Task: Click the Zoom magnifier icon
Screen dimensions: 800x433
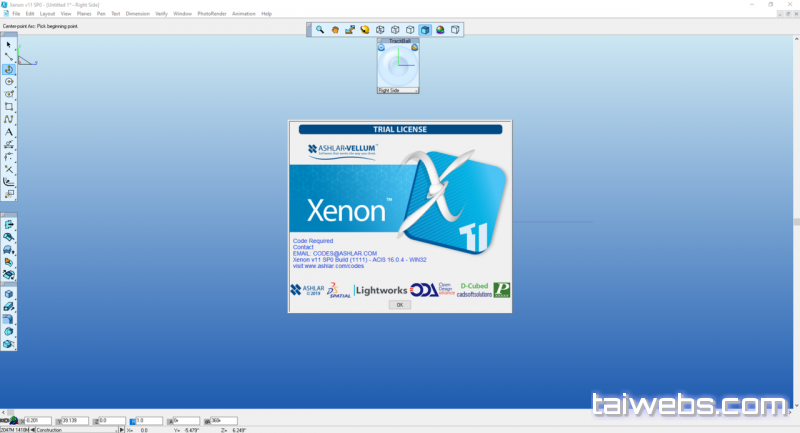Action: (320, 30)
